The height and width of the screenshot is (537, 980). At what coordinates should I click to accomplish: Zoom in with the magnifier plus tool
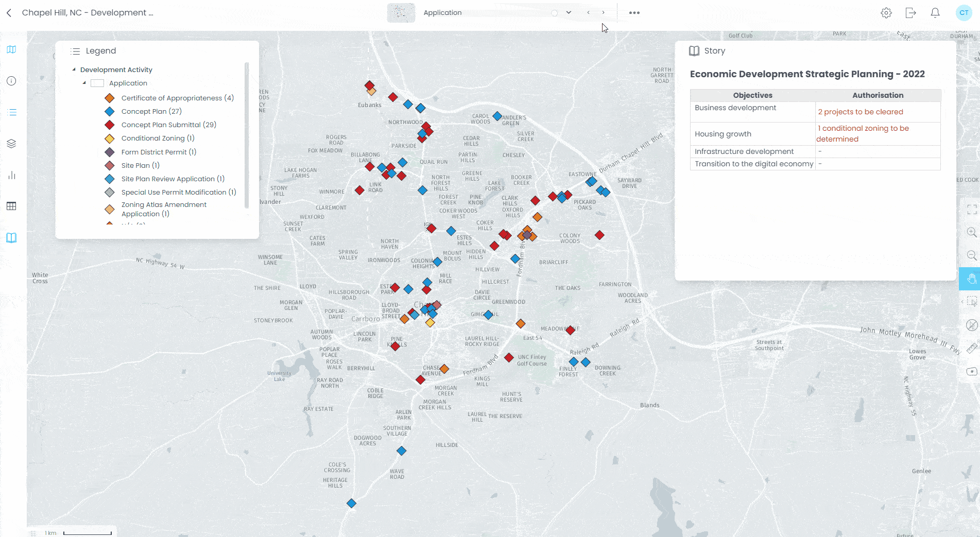[x=972, y=232]
